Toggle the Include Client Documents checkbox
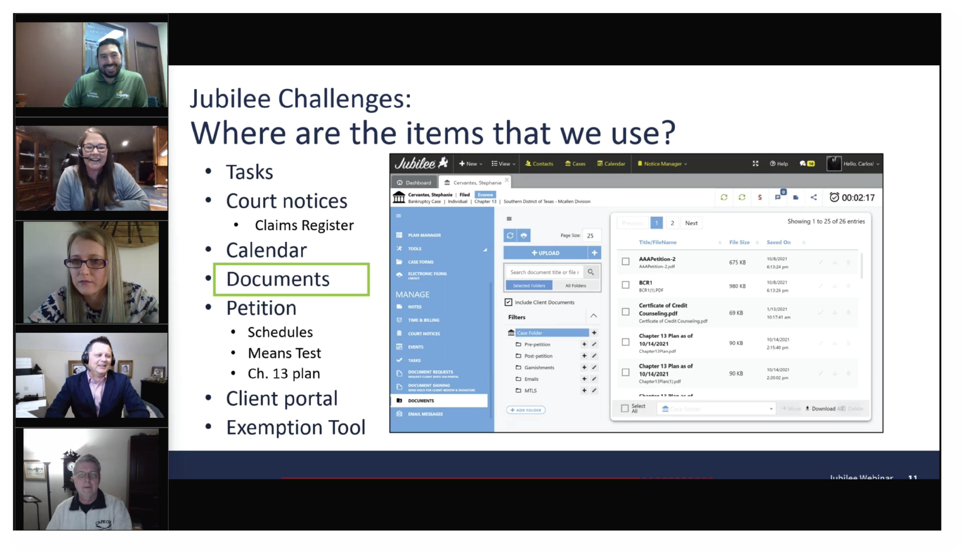Viewport: 971px width, 560px height. click(508, 302)
